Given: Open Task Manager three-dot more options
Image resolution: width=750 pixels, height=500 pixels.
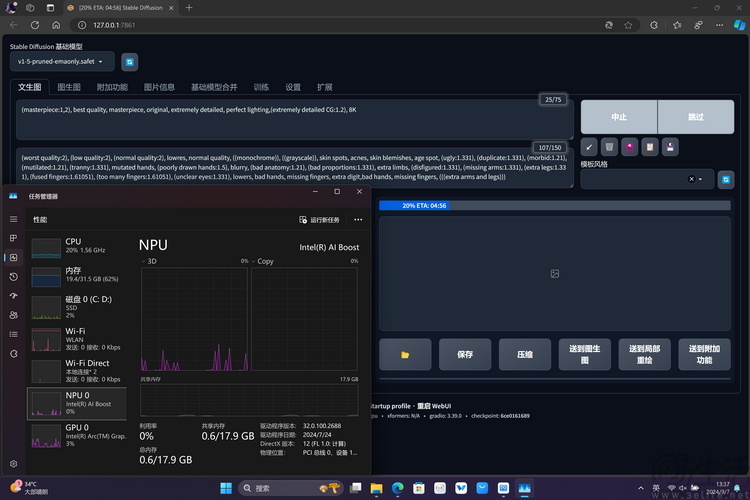Looking at the screenshot, I should [x=358, y=219].
